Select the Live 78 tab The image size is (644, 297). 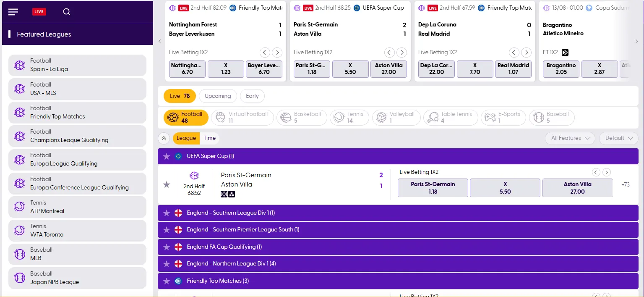point(180,96)
